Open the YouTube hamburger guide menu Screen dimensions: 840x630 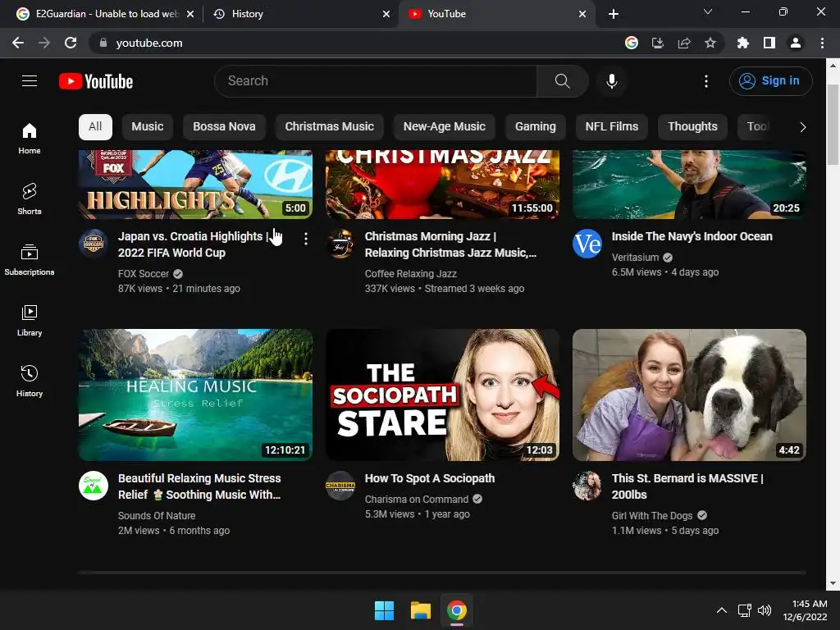coord(30,81)
